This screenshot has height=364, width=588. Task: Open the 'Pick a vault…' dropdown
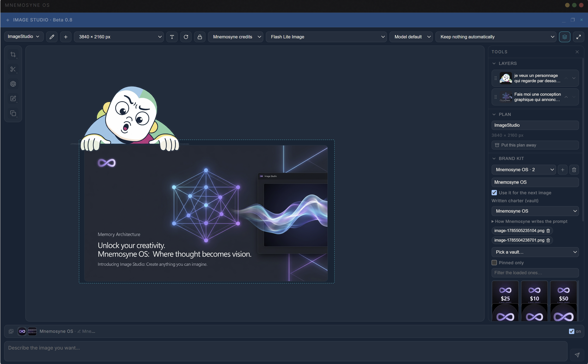point(535,252)
